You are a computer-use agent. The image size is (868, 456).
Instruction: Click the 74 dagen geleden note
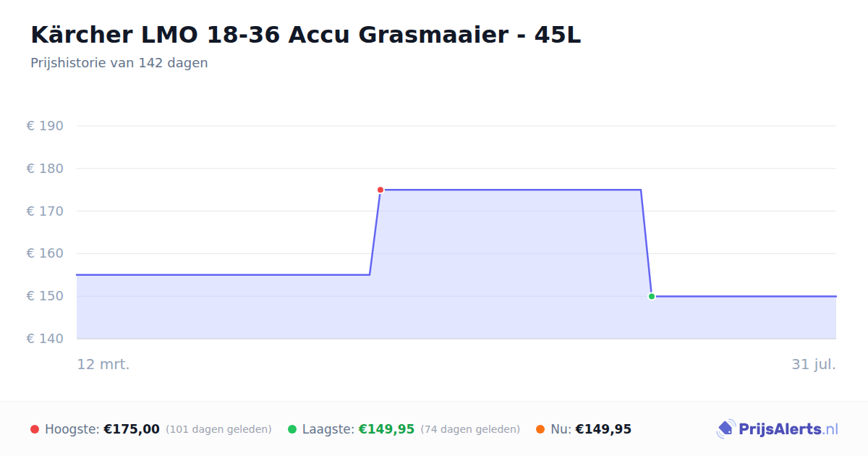coord(470,429)
